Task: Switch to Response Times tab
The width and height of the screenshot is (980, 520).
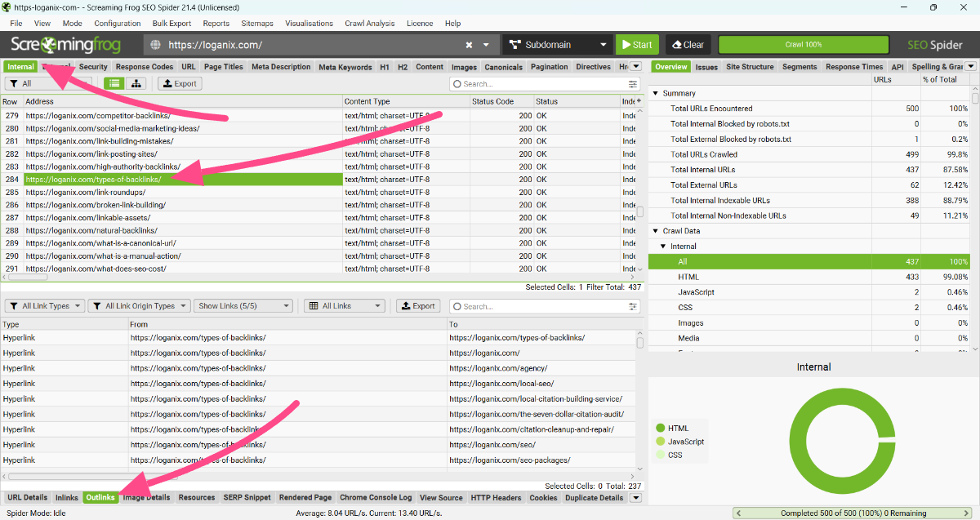Action: click(854, 67)
